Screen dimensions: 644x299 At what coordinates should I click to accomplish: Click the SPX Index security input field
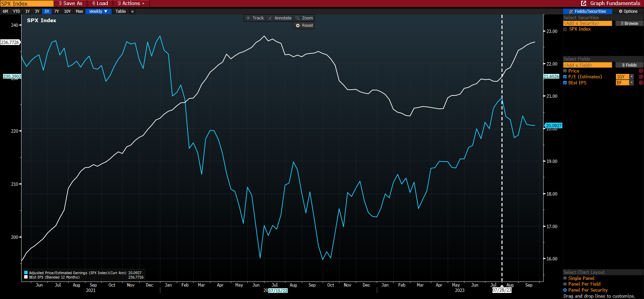[27, 4]
